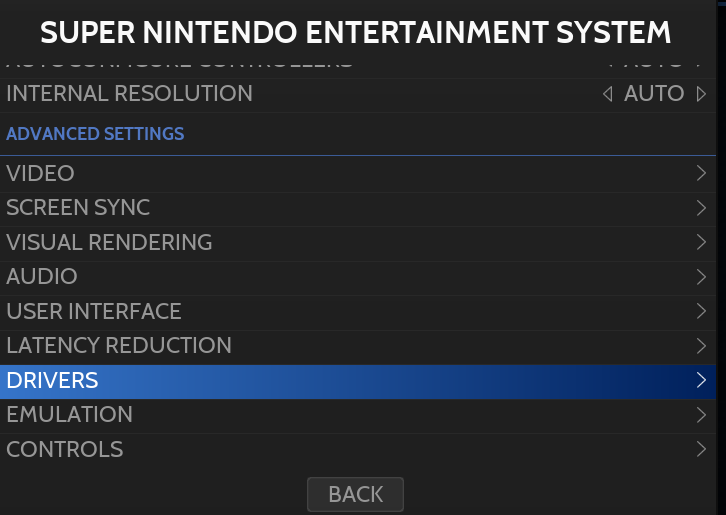Click the left arrow for Internal Resolution
Screen dimensions: 726x515
pos(608,94)
